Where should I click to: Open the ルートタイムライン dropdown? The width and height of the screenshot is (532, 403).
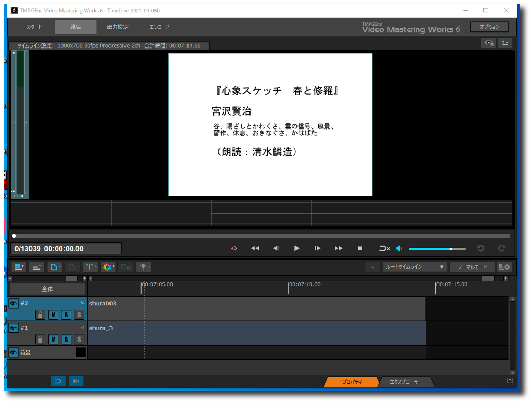(414, 267)
